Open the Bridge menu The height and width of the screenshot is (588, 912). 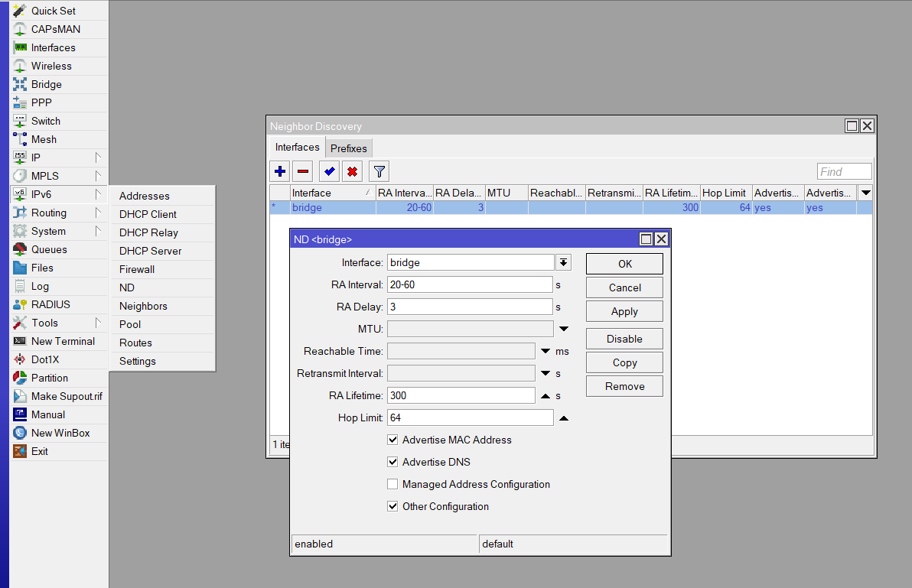[x=59, y=84]
